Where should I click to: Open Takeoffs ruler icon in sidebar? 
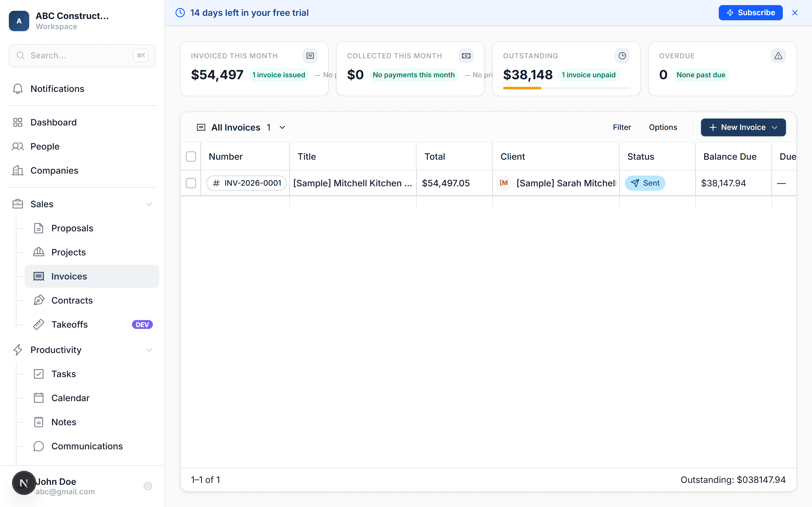coord(39,324)
